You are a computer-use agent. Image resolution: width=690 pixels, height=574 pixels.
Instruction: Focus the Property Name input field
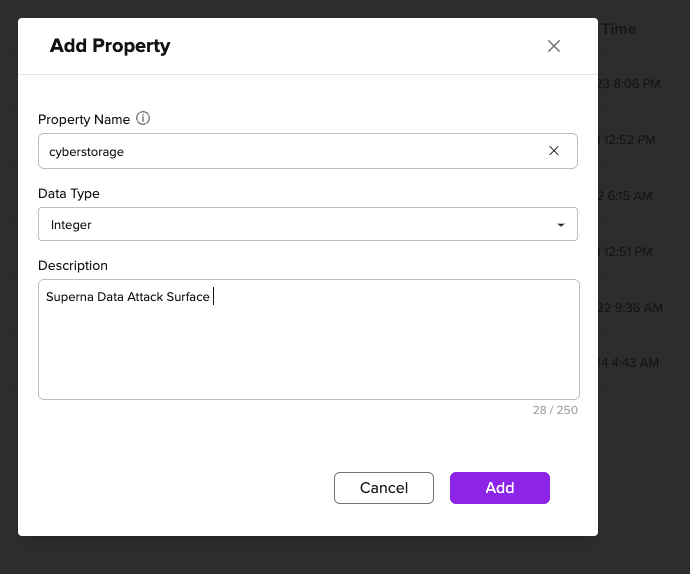pyautogui.click(x=308, y=151)
